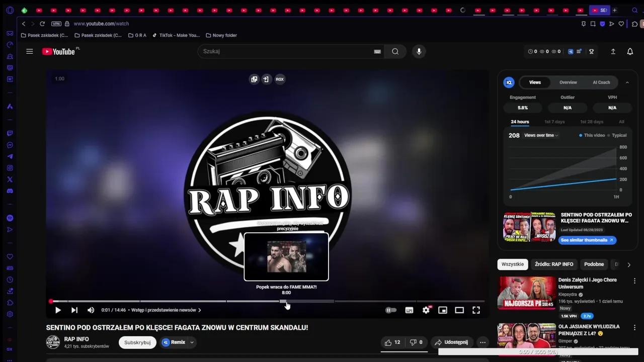Toggle the VPN badge in the address bar

click(56, 24)
